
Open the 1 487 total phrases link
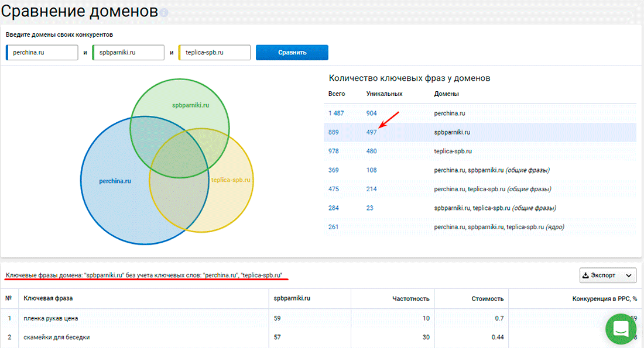(337, 113)
